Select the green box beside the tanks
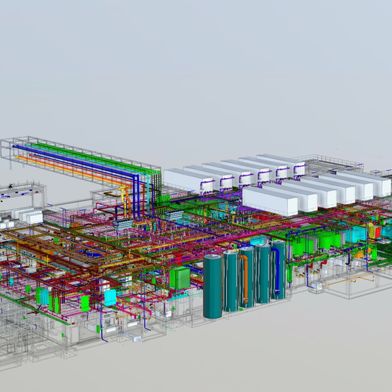This screenshot has width=392, height=392. click(180, 278)
